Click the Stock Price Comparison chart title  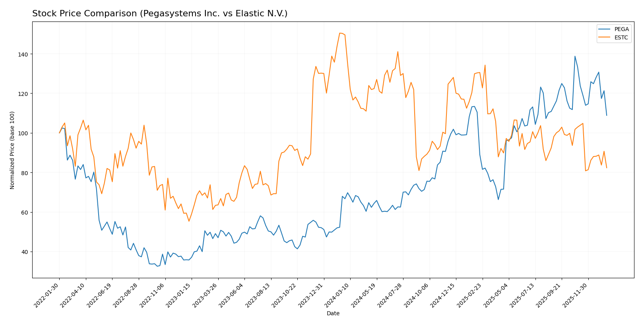tap(159, 14)
